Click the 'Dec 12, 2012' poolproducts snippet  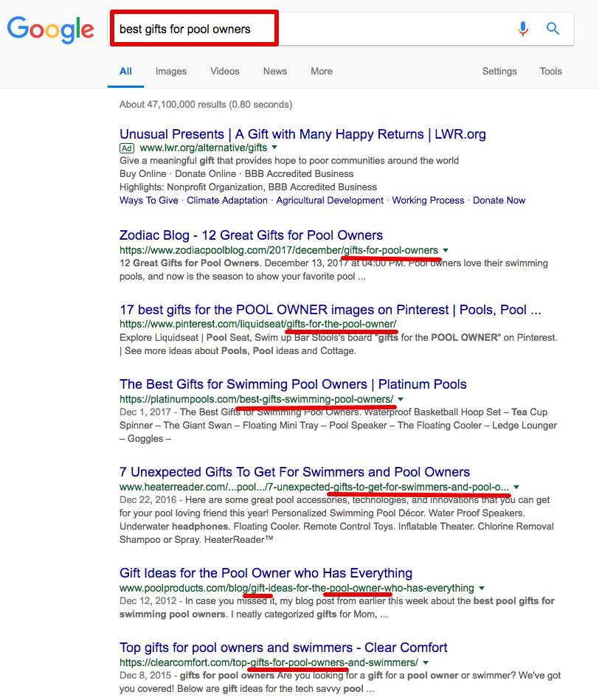337,608
